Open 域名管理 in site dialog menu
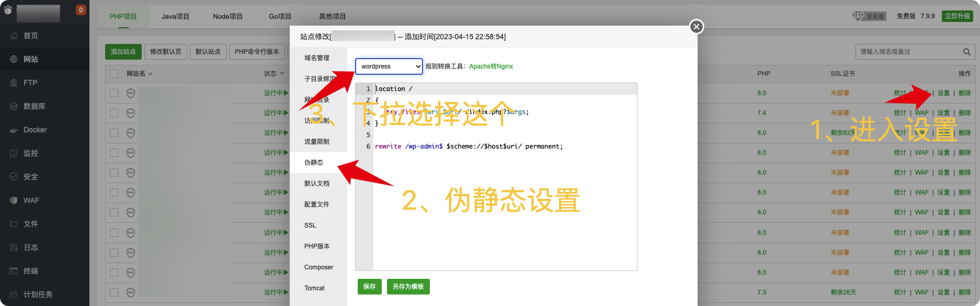Image resolution: width=980 pixels, height=306 pixels. coord(318,58)
